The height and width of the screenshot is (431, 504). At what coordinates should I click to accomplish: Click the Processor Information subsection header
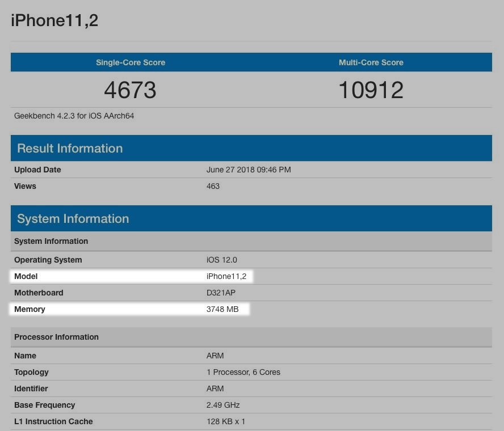pos(56,337)
